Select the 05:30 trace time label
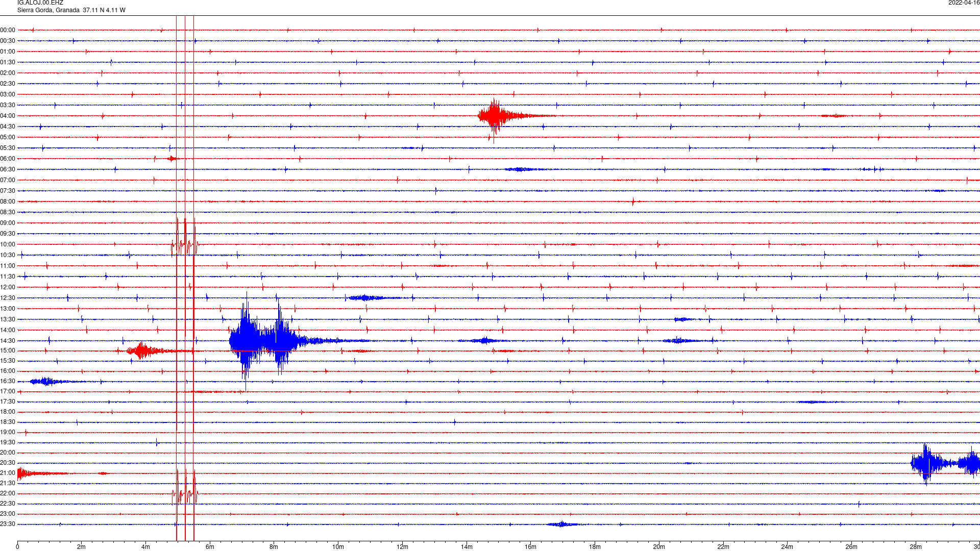This screenshot has width=980, height=551. [8, 148]
